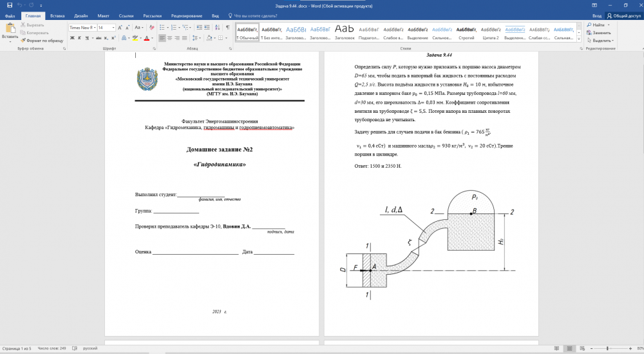Justify the paragraph text
The image size is (644, 354).
[184, 38]
